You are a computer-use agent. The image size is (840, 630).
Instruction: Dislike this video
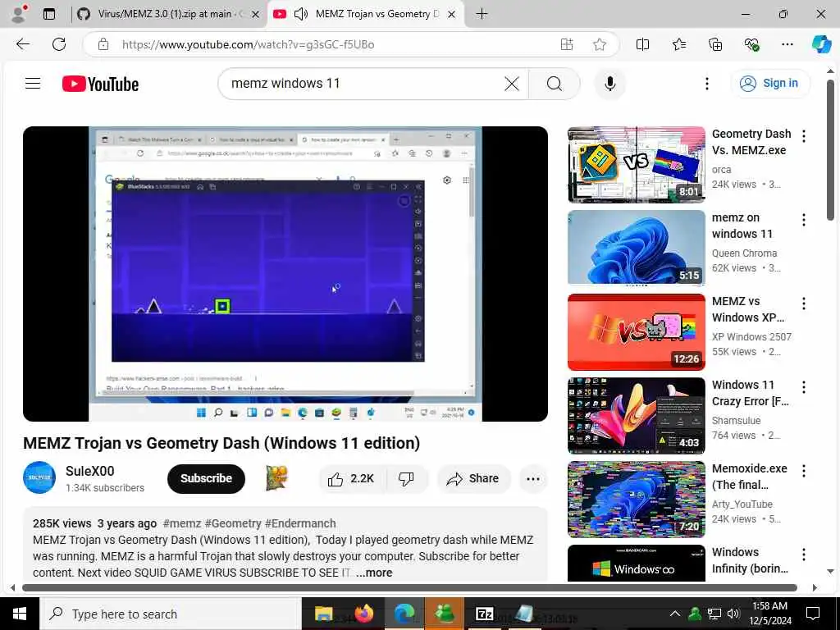(x=407, y=479)
